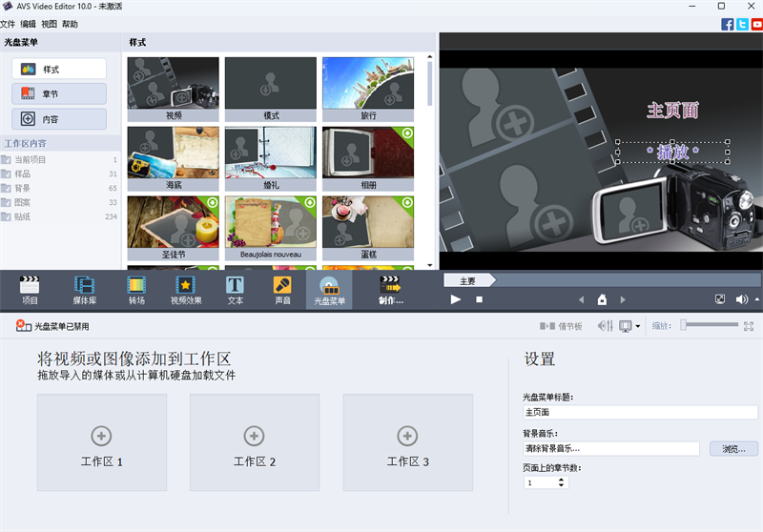The height and width of the screenshot is (532, 763).
Task: Click the 浏览 (Browse) button
Action: pos(733,448)
